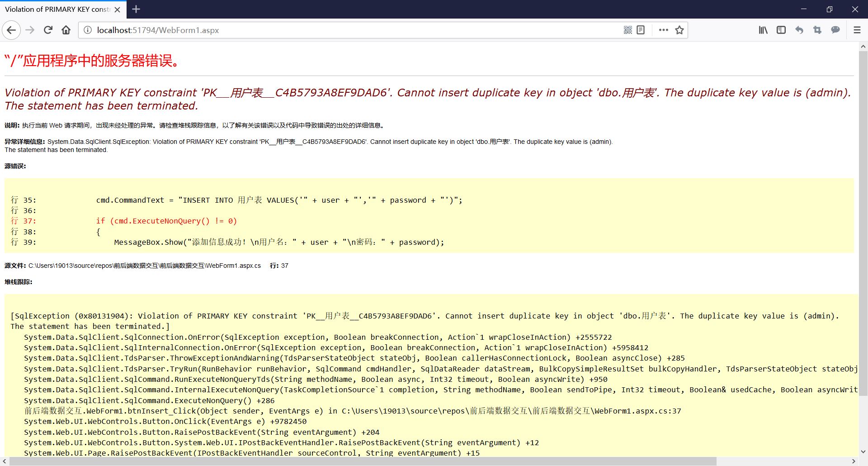868x466 pixels.
Task: Click line 35 INSERT INTO command text
Action: point(279,200)
